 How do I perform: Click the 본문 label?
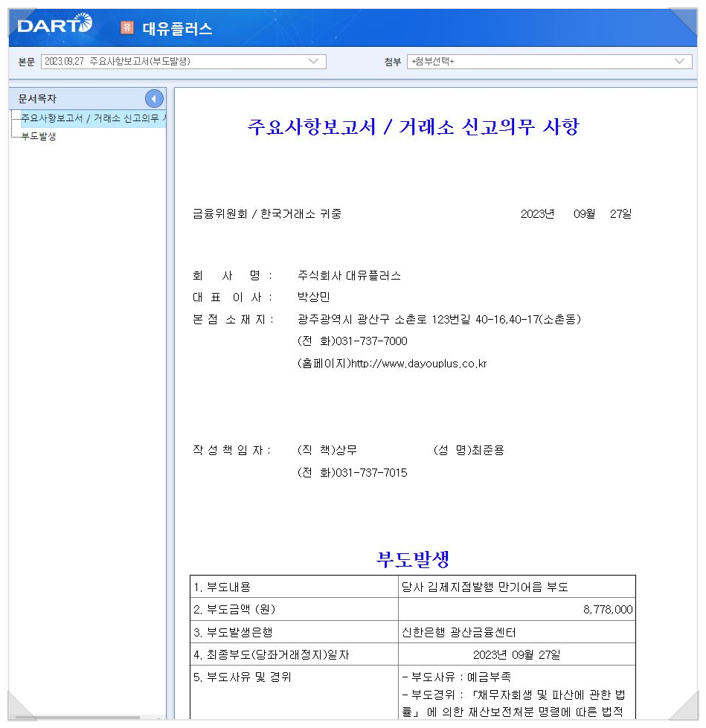click(x=27, y=62)
